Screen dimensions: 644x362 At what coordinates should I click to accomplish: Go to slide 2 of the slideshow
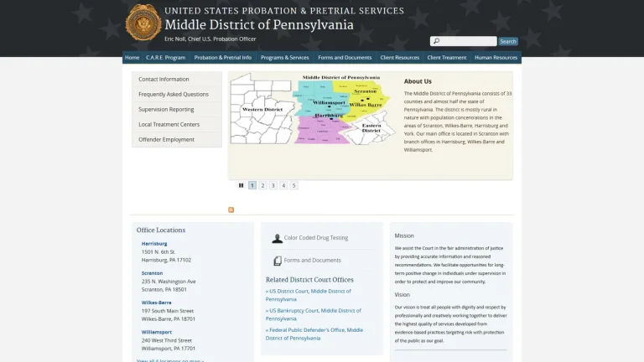coord(262,185)
